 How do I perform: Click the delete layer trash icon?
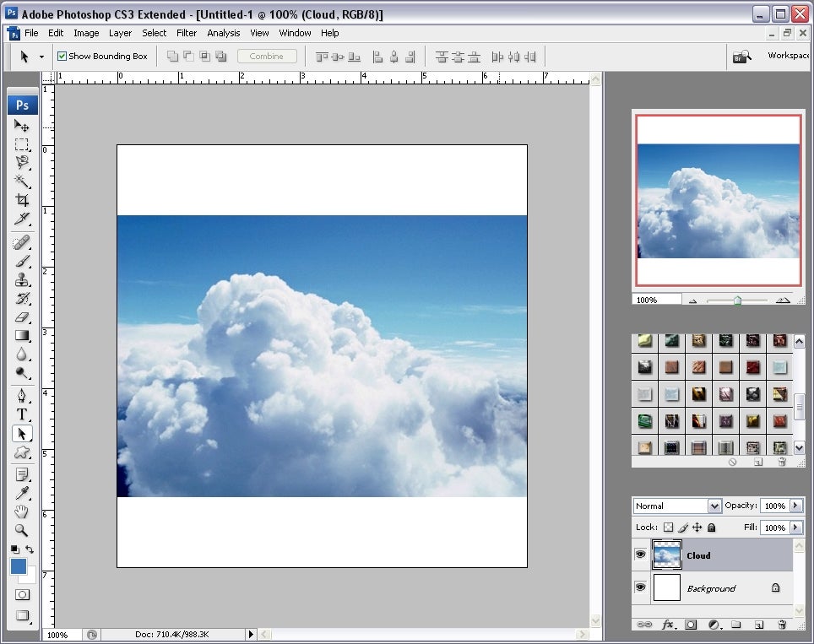pos(782,625)
